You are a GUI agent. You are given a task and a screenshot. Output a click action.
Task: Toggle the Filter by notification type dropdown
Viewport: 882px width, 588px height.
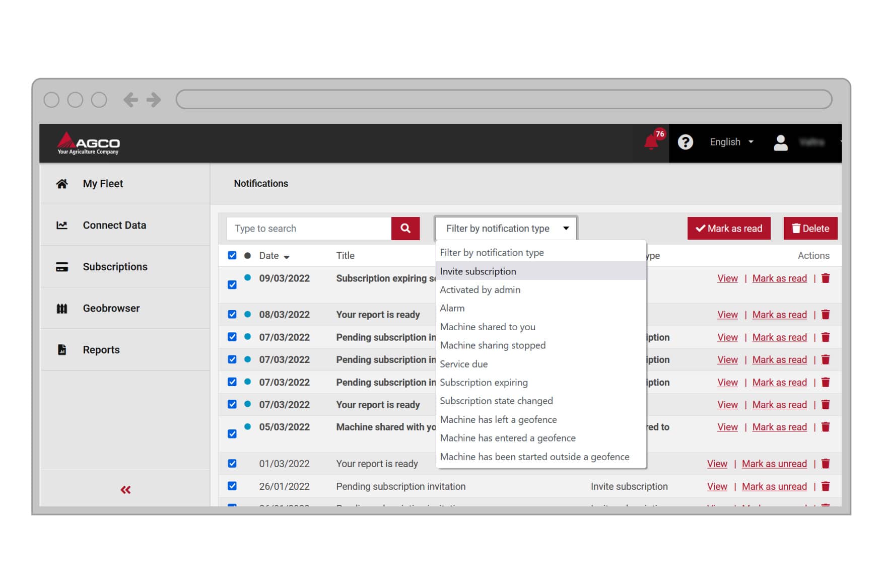tap(506, 229)
